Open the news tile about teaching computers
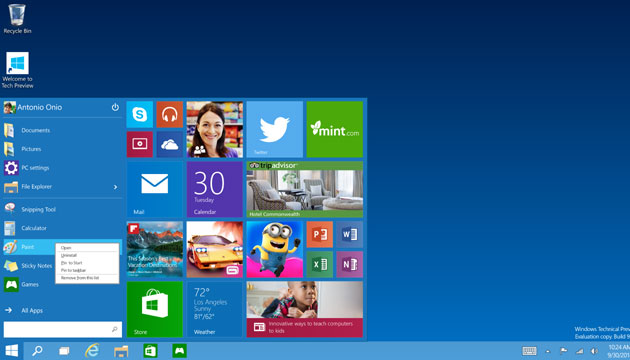Image resolution: width=630 pixels, height=360 pixels. tap(305, 309)
